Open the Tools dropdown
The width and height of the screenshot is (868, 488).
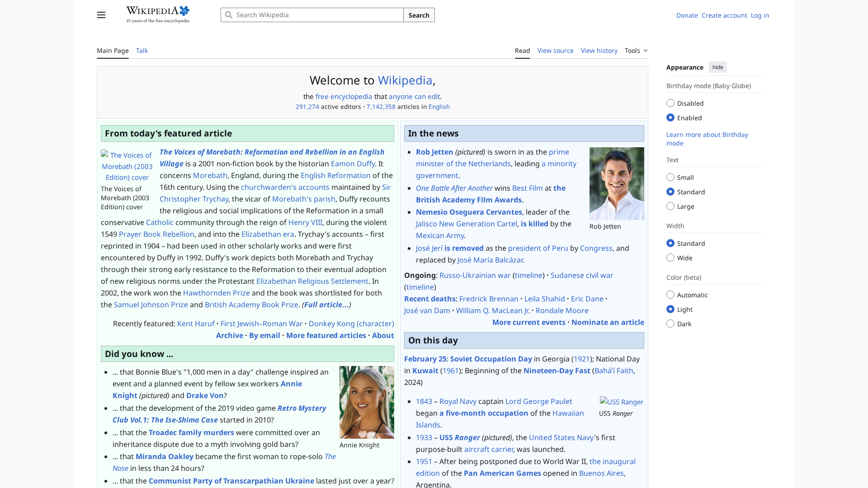tap(636, 51)
